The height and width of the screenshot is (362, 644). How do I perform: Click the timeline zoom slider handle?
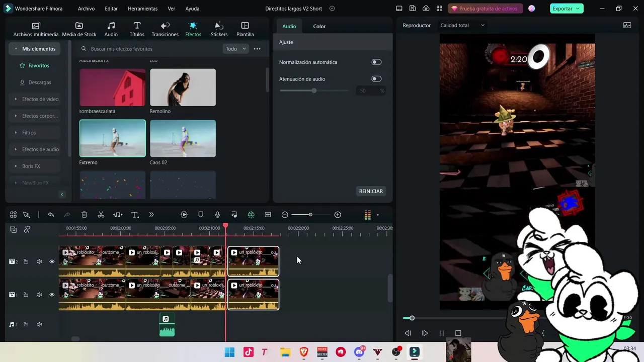(310, 215)
